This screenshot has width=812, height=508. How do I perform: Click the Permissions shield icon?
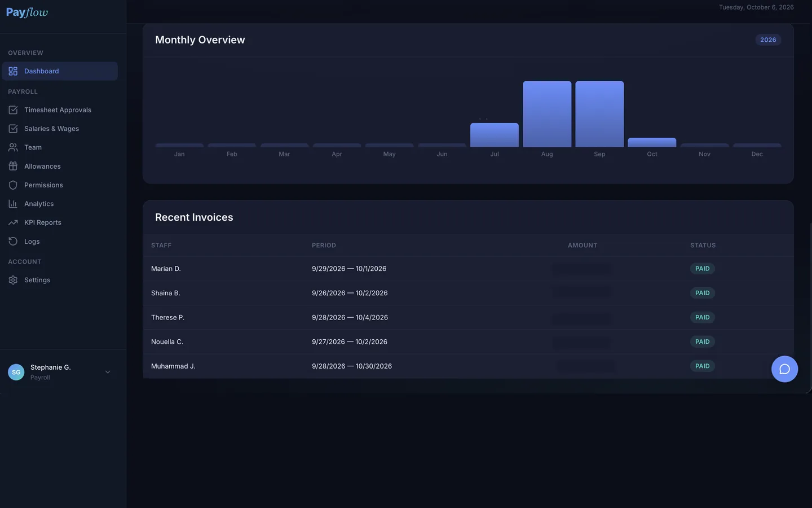click(x=13, y=185)
